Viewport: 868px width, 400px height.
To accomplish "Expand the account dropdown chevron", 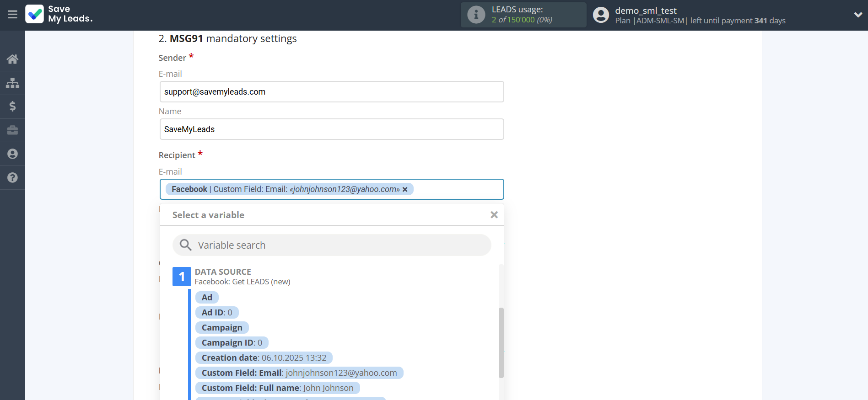I will pos(857,15).
